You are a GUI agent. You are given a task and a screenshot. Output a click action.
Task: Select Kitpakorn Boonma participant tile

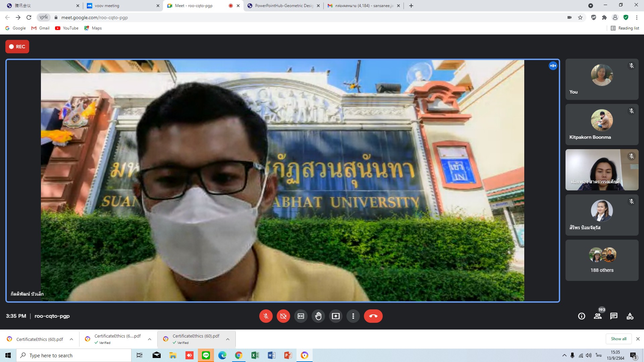pyautogui.click(x=602, y=124)
